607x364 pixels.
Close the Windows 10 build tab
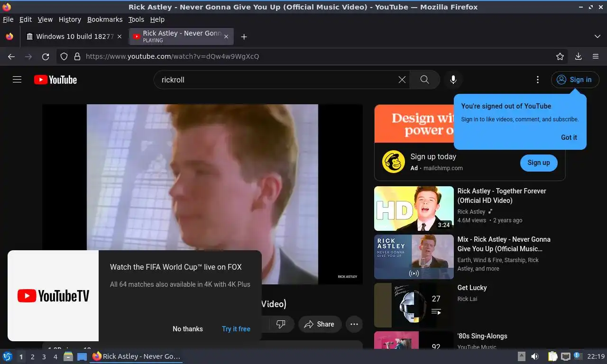click(x=120, y=36)
